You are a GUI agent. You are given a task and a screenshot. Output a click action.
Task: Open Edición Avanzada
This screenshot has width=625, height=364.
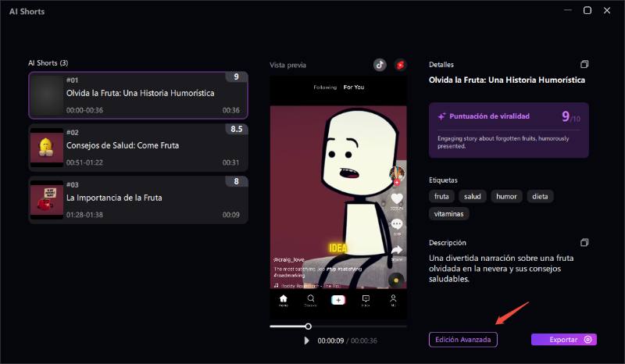pyautogui.click(x=462, y=340)
